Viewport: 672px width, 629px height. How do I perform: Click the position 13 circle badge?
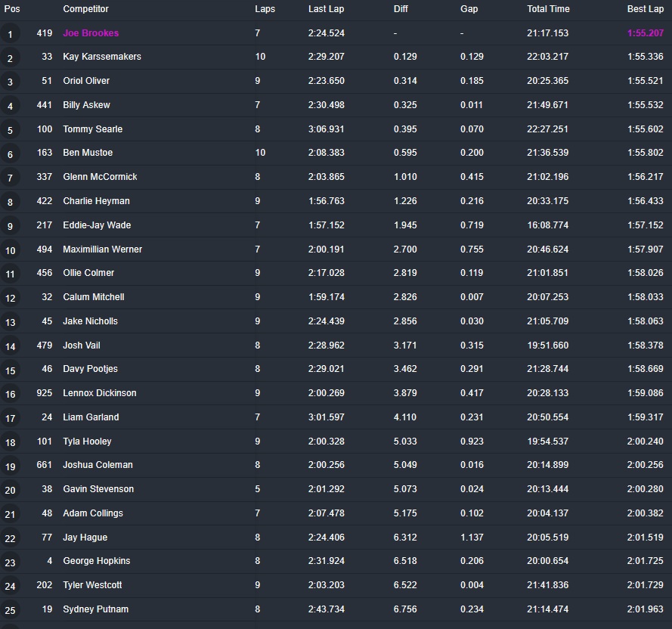click(x=11, y=322)
